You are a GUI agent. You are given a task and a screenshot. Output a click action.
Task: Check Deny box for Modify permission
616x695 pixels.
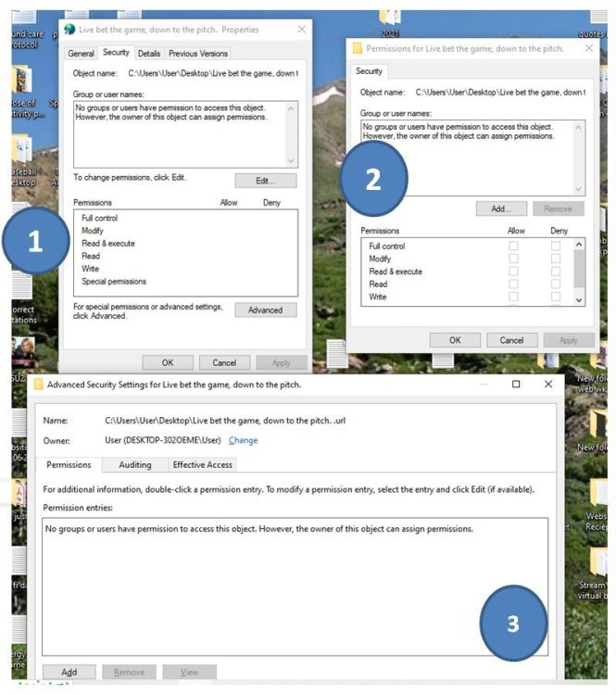[x=556, y=259]
